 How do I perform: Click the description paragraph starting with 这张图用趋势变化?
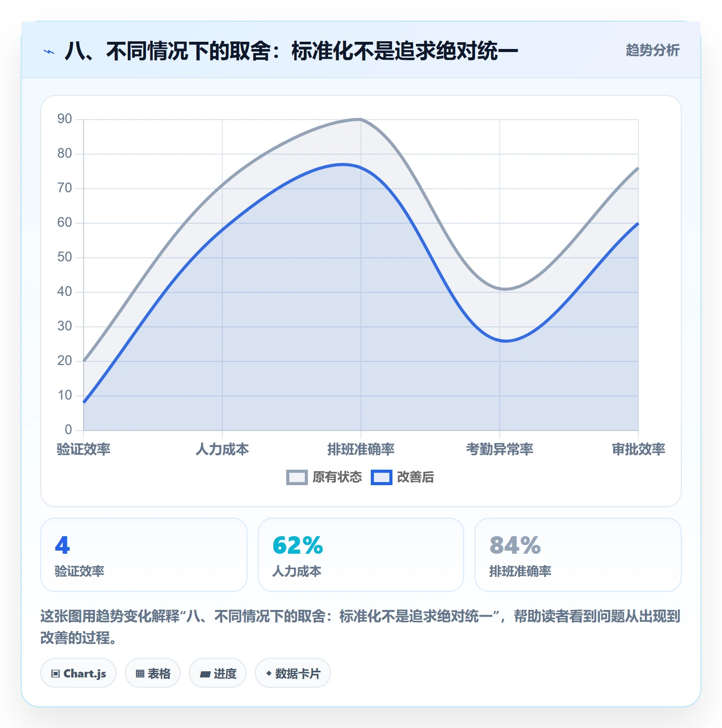(x=360, y=627)
